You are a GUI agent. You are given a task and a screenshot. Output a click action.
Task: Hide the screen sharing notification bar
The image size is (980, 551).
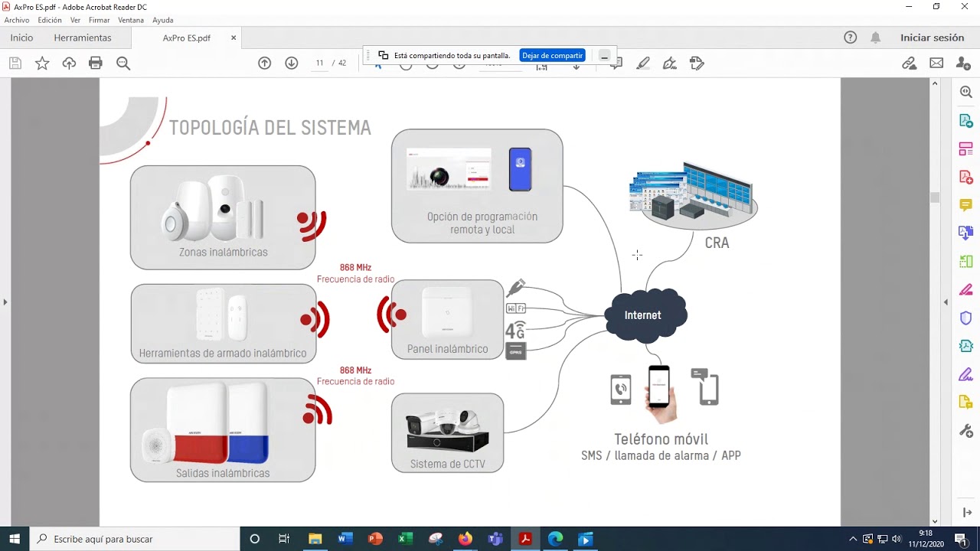[x=604, y=56]
